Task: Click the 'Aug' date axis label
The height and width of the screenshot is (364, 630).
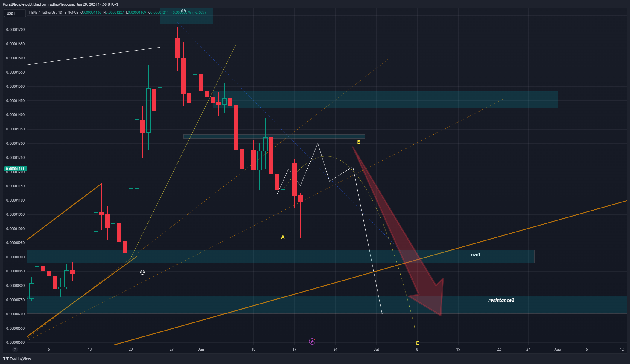Action: [x=558, y=349]
